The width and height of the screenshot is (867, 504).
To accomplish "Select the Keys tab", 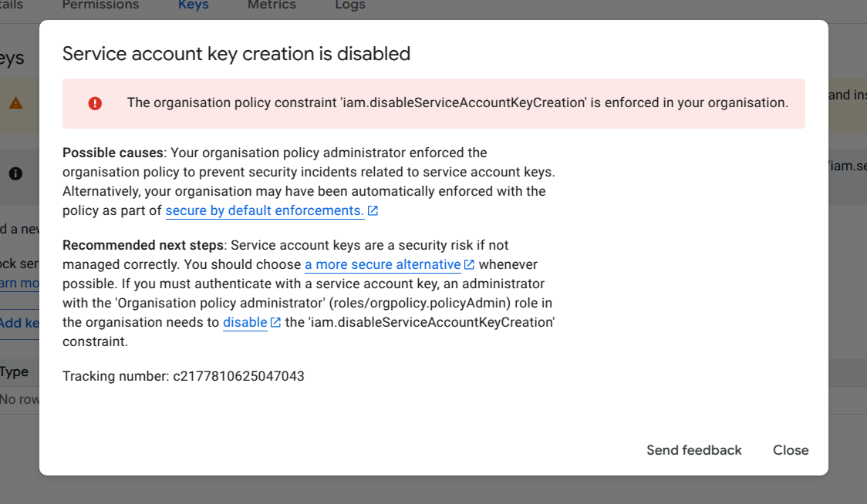I will 193,5.
